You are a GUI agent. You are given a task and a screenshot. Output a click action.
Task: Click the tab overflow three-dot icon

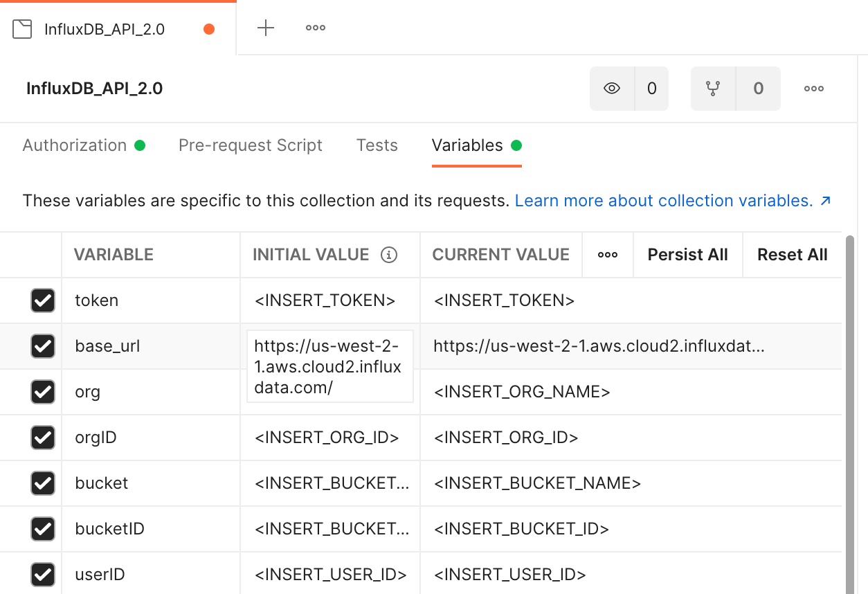tap(315, 28)
